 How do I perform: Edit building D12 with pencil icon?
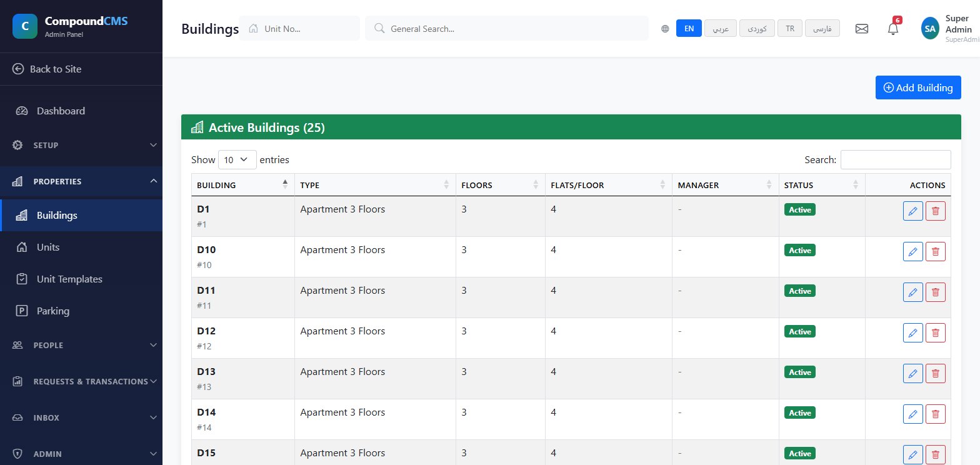[x=913, y=333]
